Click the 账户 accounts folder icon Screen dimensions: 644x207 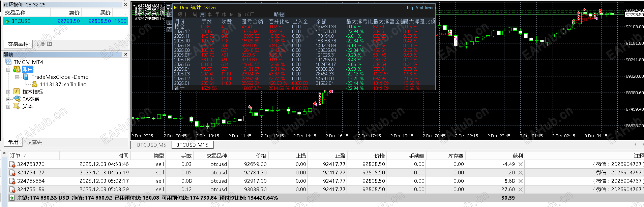point(17,69)
